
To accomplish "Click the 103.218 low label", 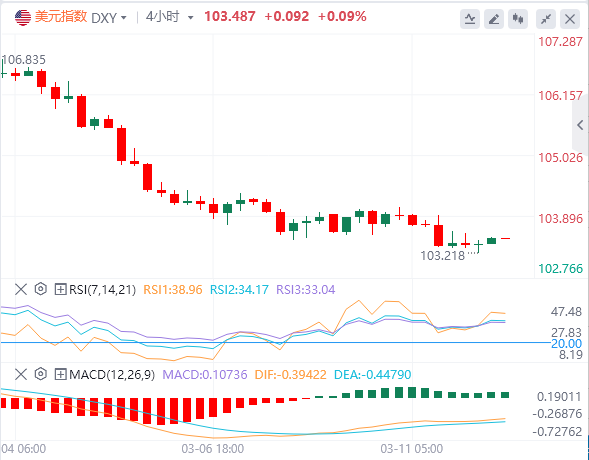I will tap(443, 256).
